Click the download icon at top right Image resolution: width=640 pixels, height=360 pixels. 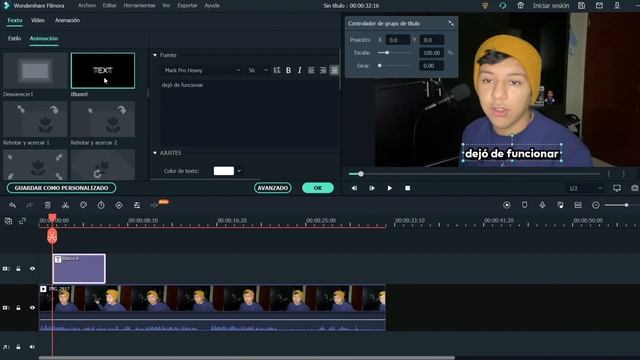617,6
